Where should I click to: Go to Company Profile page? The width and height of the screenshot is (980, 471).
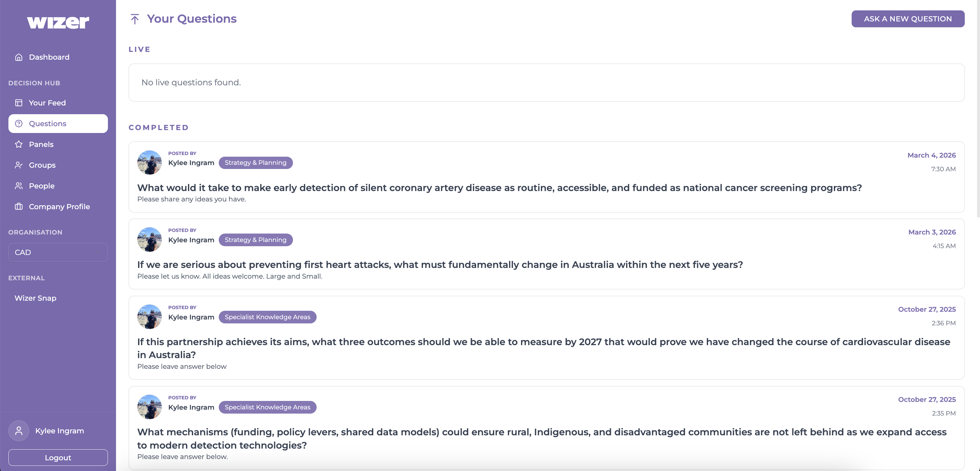point(59,207)
